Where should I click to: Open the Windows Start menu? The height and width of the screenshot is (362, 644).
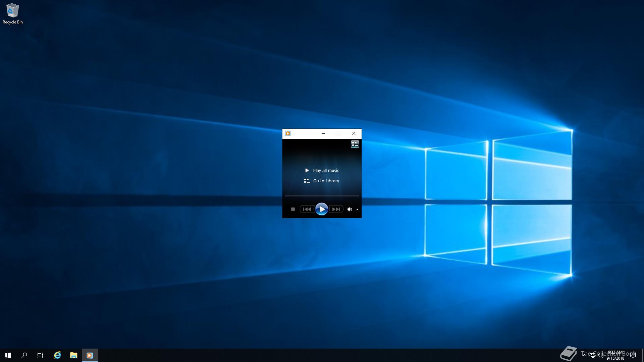tap(8, 355)
